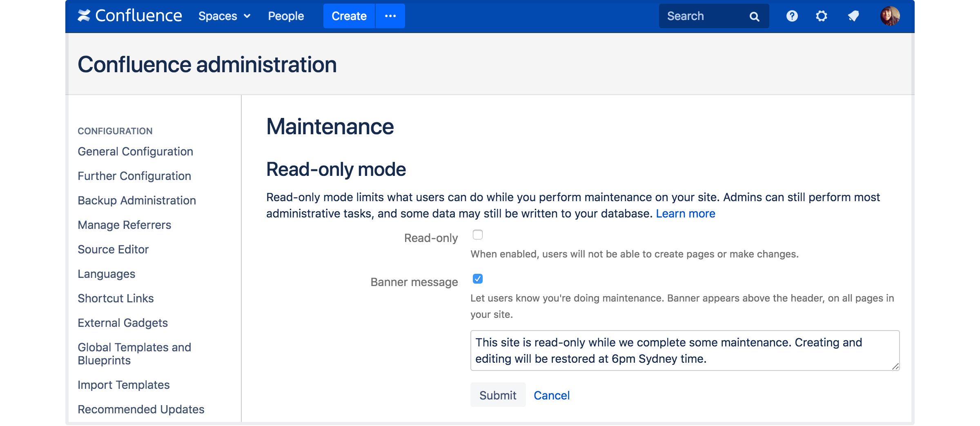
Task: Open Backup Administration page
Action: 137,200
